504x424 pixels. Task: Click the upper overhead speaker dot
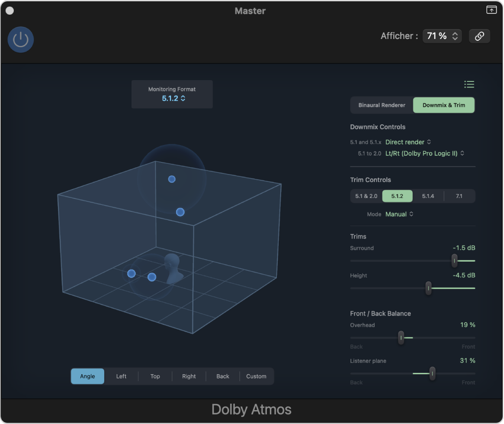pos(172,179)
